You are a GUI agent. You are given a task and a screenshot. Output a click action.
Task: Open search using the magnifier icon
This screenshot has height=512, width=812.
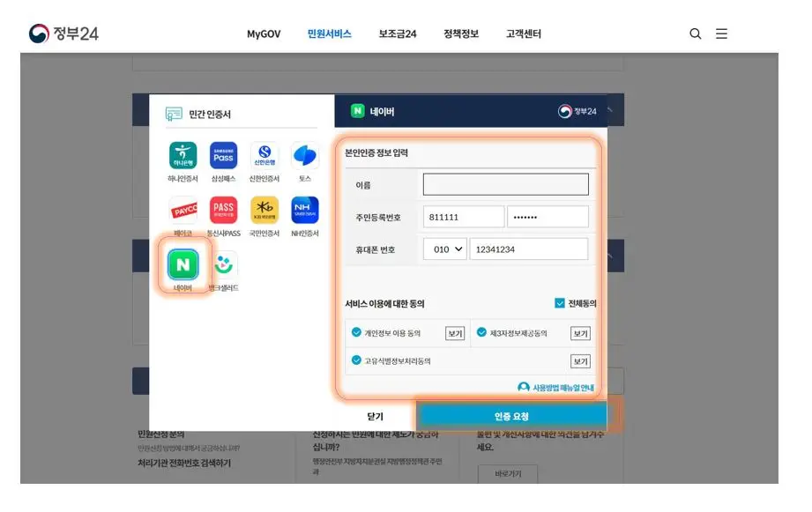tap(696, 33)
